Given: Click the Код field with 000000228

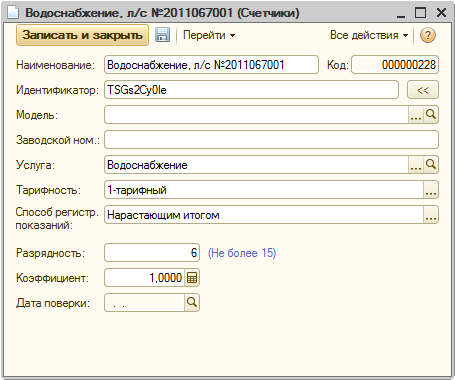Looking at the screenshot, I should [x=395, y=65].
